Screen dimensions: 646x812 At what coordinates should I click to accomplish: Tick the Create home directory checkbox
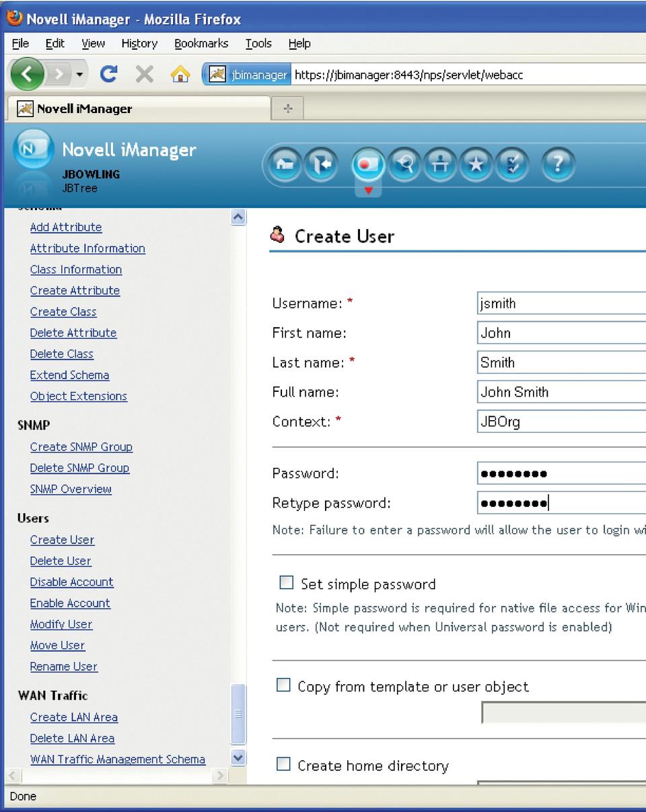[x=284, y=764]
